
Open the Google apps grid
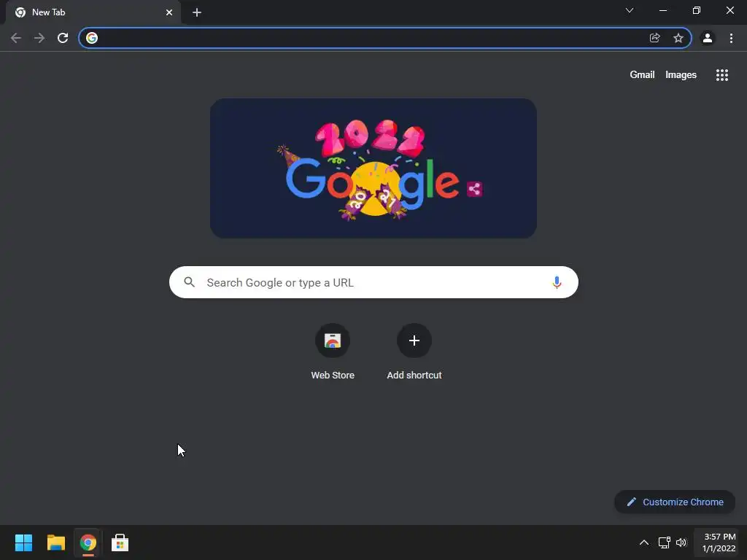pos(722,75)
